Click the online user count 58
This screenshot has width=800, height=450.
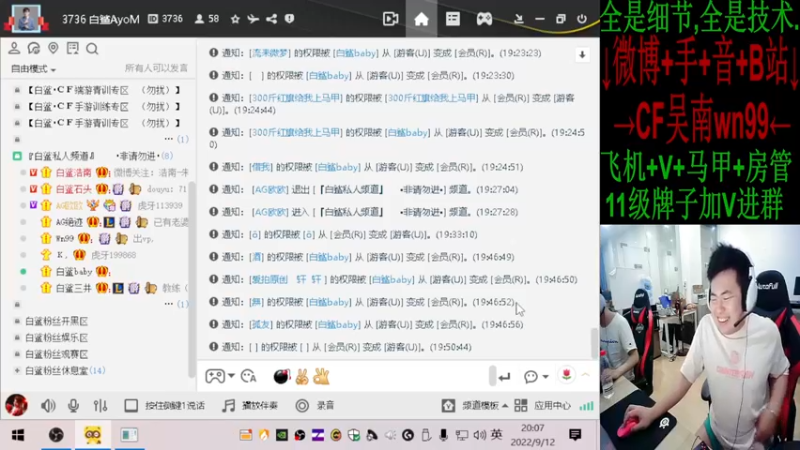click(x=207, y=19)
